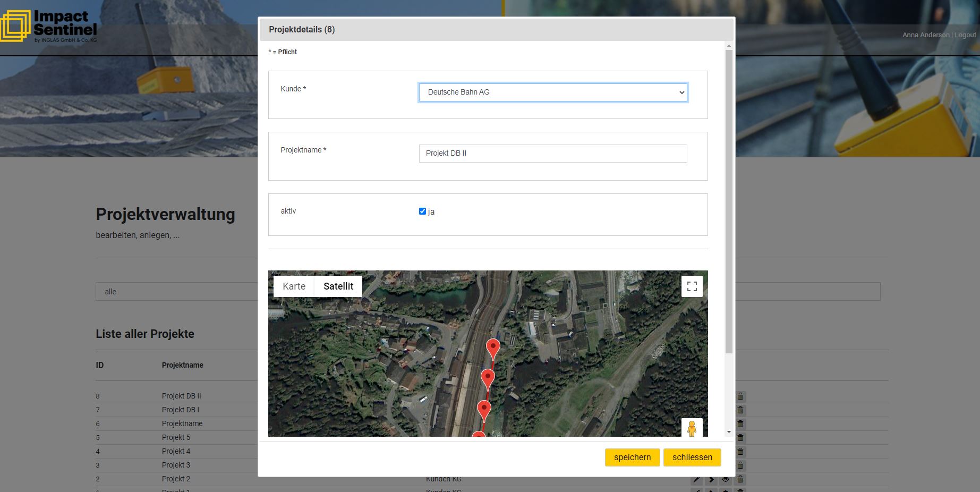The height and width of the screenshot is (492, 980).
Task: Toggle fullscreen view of the map
Action: (692, 286)
